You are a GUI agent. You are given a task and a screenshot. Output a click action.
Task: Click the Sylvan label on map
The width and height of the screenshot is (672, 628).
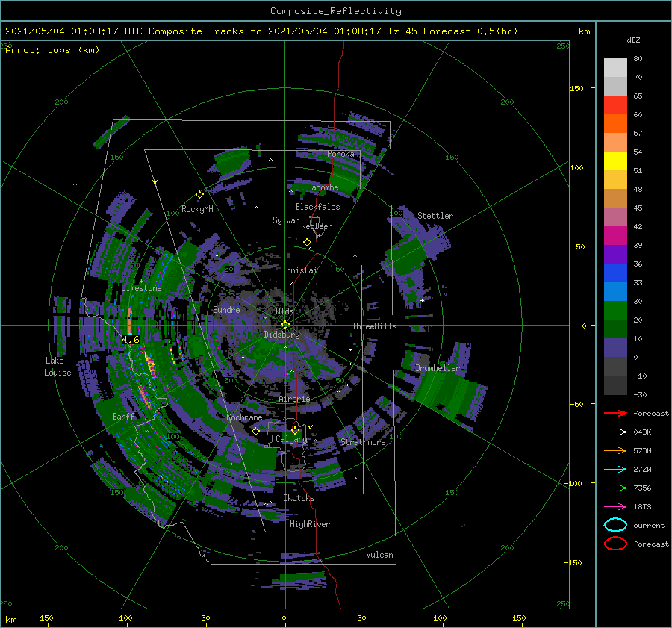[x=286, y=220]
